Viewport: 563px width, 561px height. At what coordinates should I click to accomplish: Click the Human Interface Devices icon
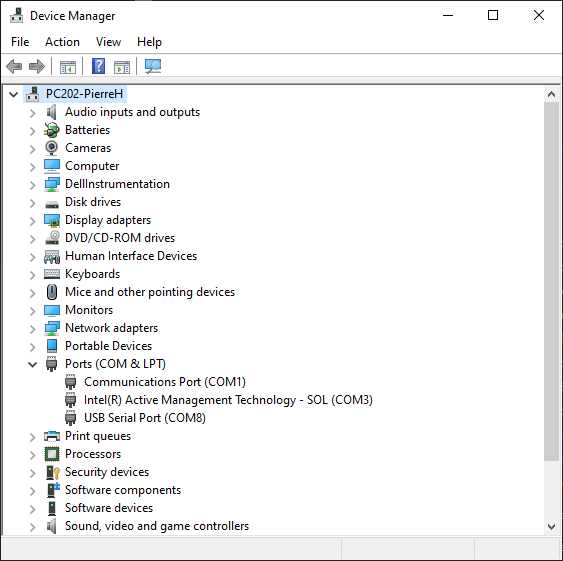pos(52,256)
